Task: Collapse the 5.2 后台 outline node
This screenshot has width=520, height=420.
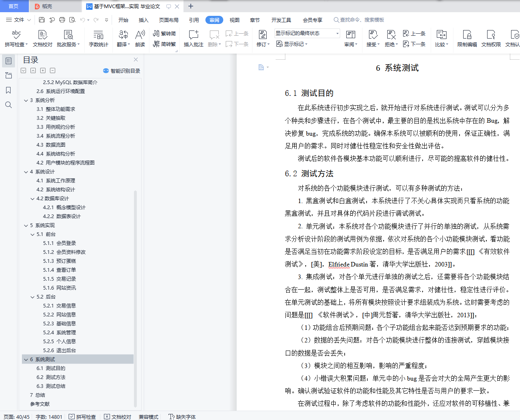Action: (32, 297)
